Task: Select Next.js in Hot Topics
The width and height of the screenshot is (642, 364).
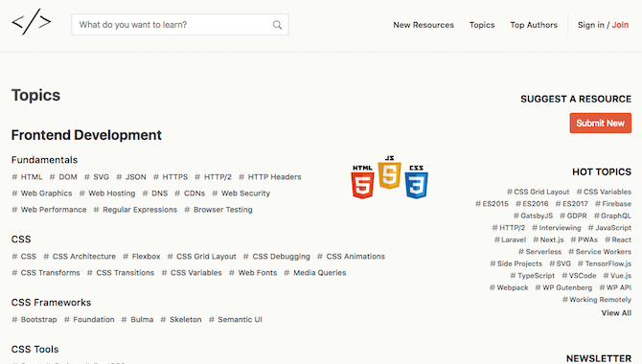Action: click(x=548, y=239)
